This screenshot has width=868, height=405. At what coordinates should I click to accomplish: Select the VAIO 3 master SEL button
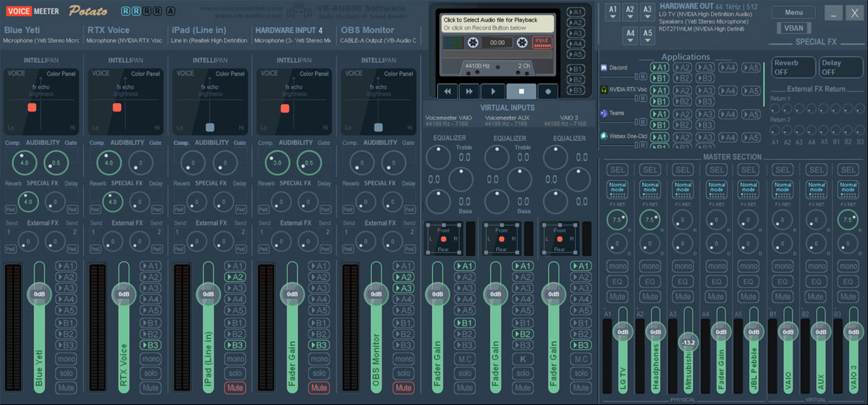(849, 169)
